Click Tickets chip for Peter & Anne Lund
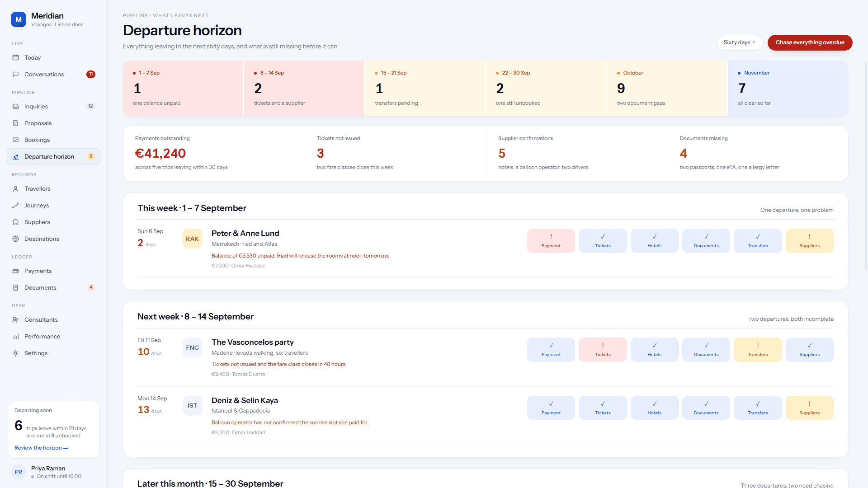This screenshot has height=488, width=868. pos(603,241)
